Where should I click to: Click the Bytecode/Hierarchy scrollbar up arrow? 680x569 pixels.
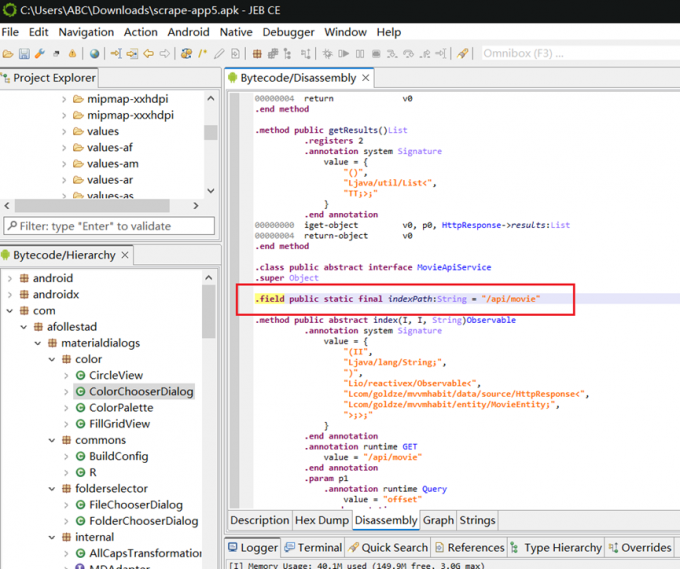click(209, 278)
